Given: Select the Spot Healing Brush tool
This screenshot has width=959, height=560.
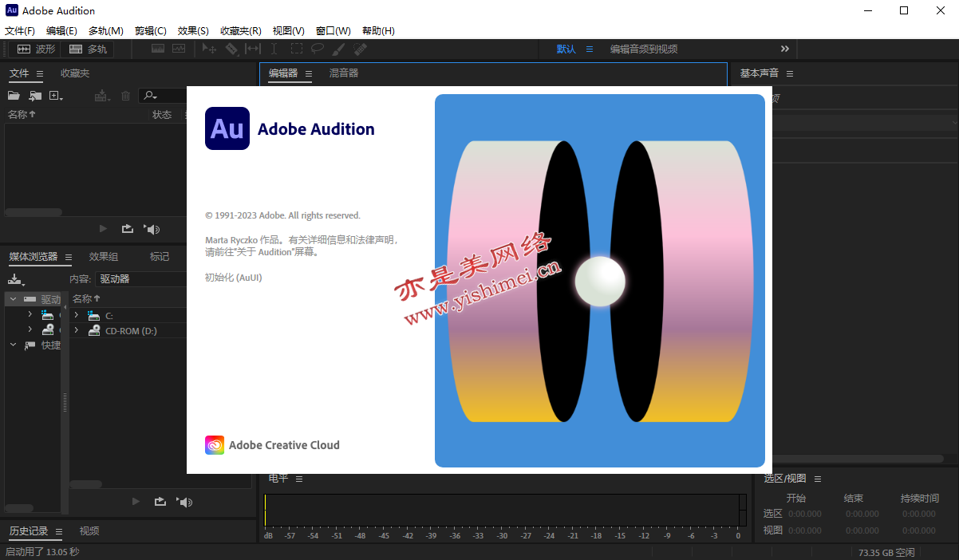Looking at the screenshot, I should pyautogui.click(x=360, y=49).
